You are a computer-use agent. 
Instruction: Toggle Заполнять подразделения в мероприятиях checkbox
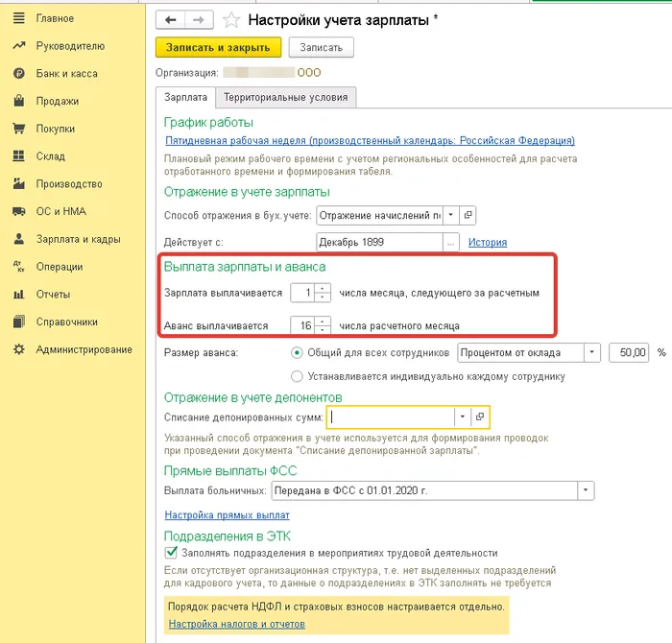tap(171, 553)
